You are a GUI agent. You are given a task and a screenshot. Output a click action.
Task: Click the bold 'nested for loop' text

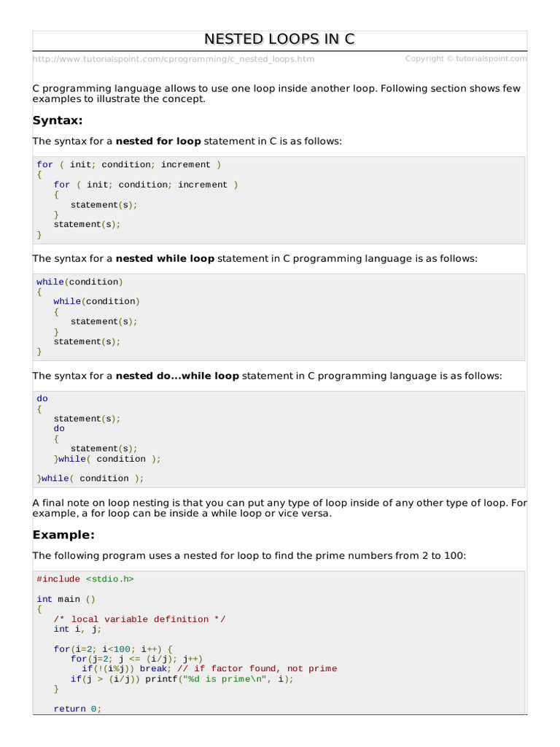(x=158, y=141)
